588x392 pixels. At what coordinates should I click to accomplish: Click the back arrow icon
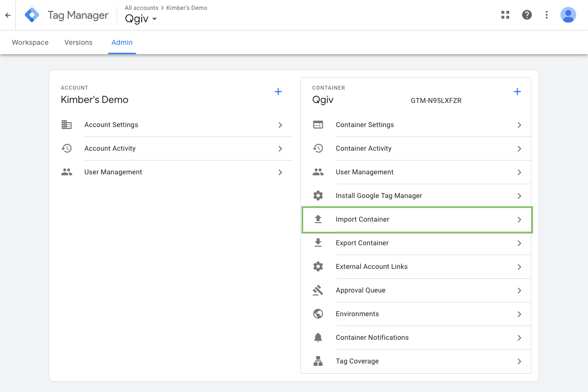coord(8,15)
